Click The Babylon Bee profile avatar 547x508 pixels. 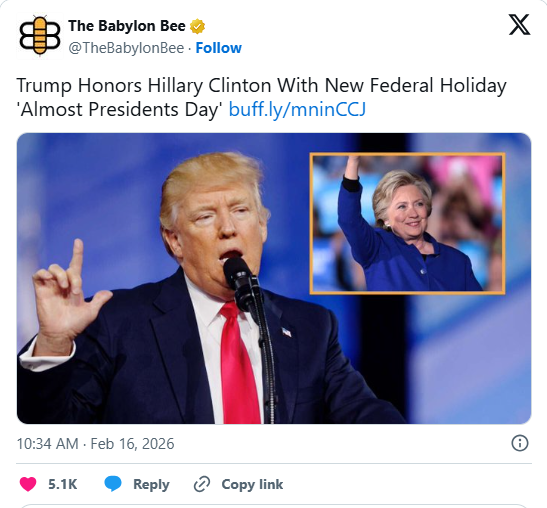(39, 36)
